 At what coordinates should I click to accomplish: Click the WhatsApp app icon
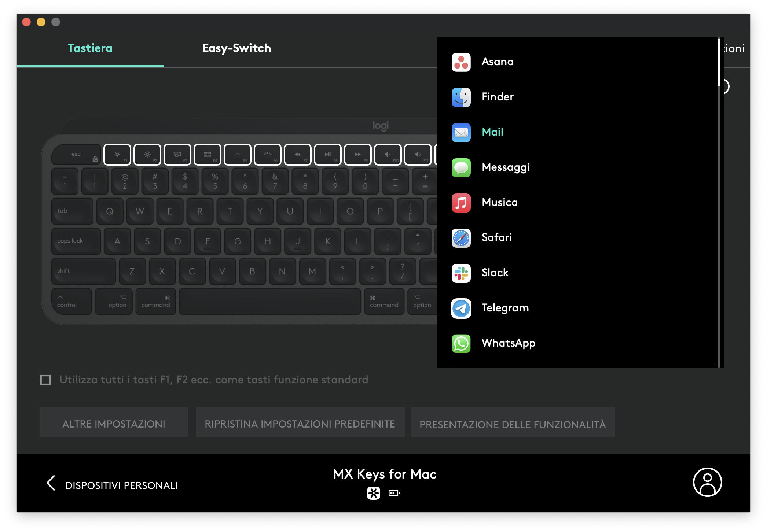(461, 343)
